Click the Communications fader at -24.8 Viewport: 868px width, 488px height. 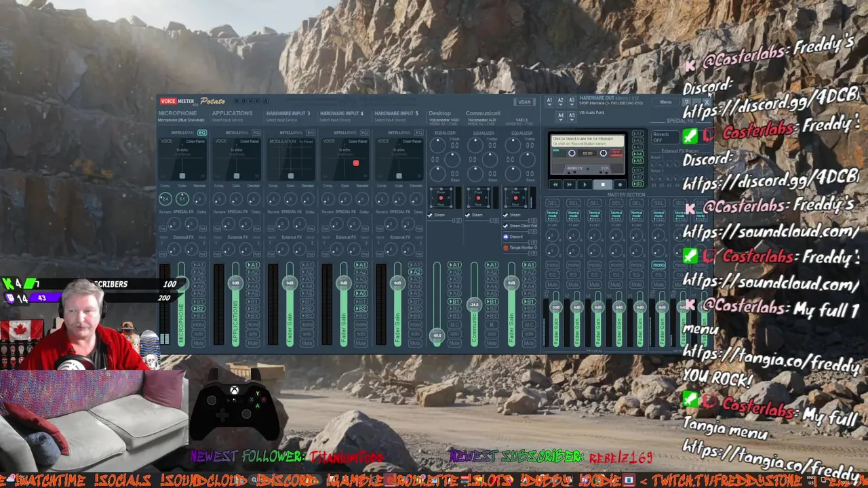474,304
